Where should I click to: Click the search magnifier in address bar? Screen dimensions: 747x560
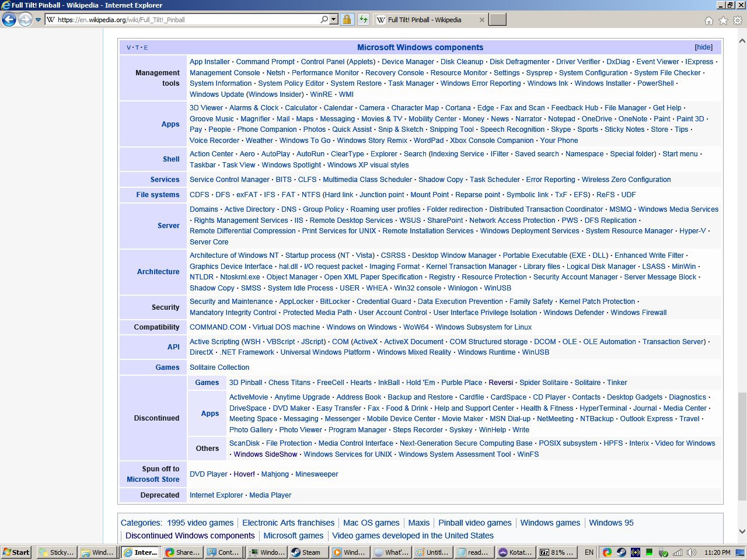point(324,19)
